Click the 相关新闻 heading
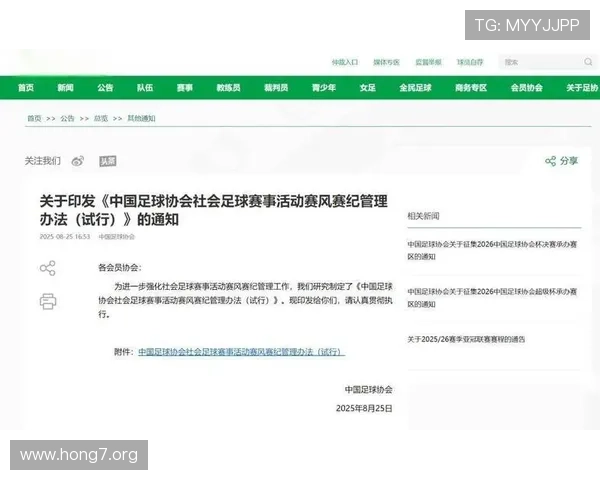This screenshot has height=480, width=600. [423, 216]
